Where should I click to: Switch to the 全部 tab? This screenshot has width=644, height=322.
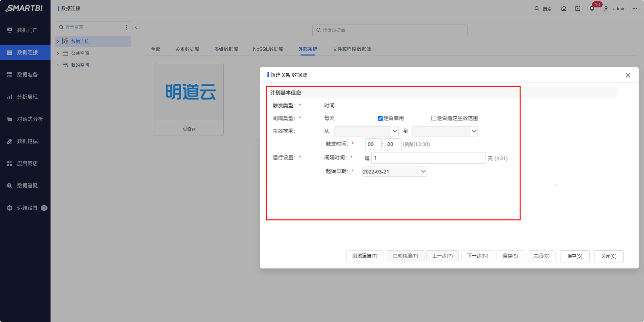click(156, 49)
